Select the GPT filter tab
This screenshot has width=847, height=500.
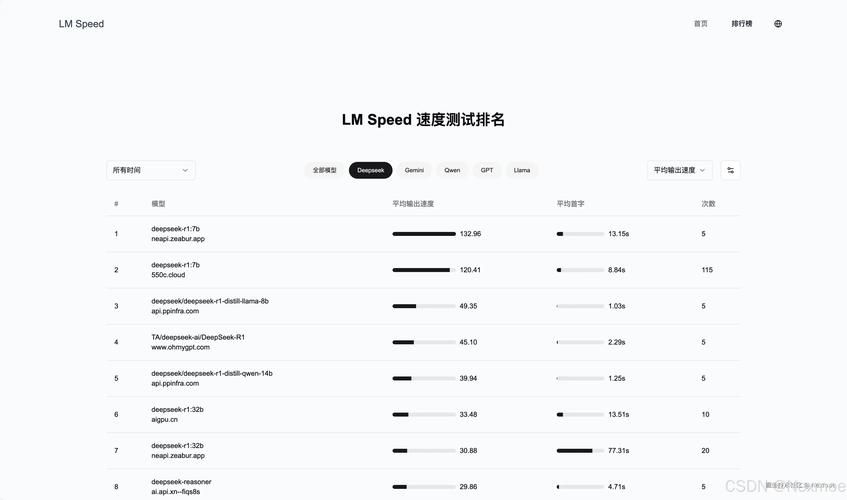pyautogui.click(x=487, y=170)
